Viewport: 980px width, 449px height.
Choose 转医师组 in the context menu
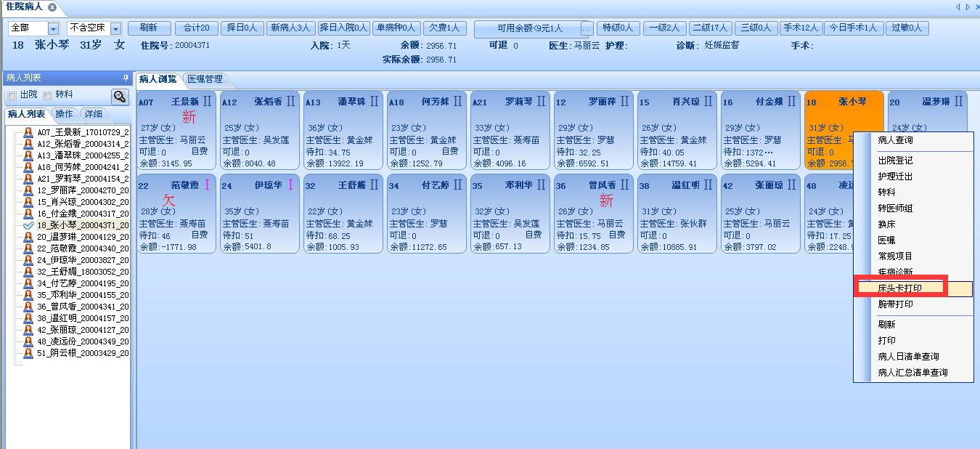913,209
